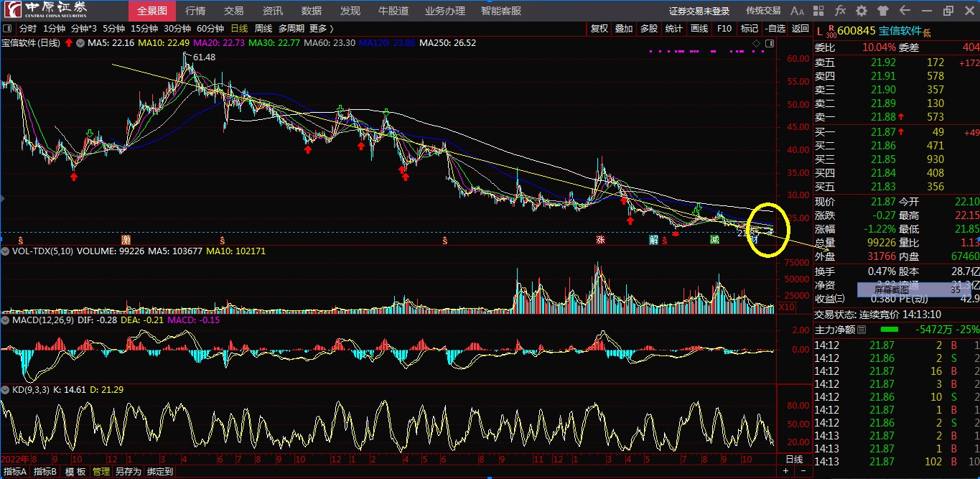The width and height of the screenshot is (980, 479).
Task: Expand MACD indicator dropdown
Action: pos(6,320)
